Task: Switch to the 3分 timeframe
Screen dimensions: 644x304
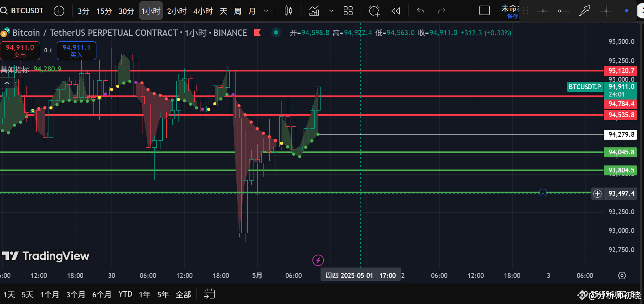Action: tap(84, 11)
